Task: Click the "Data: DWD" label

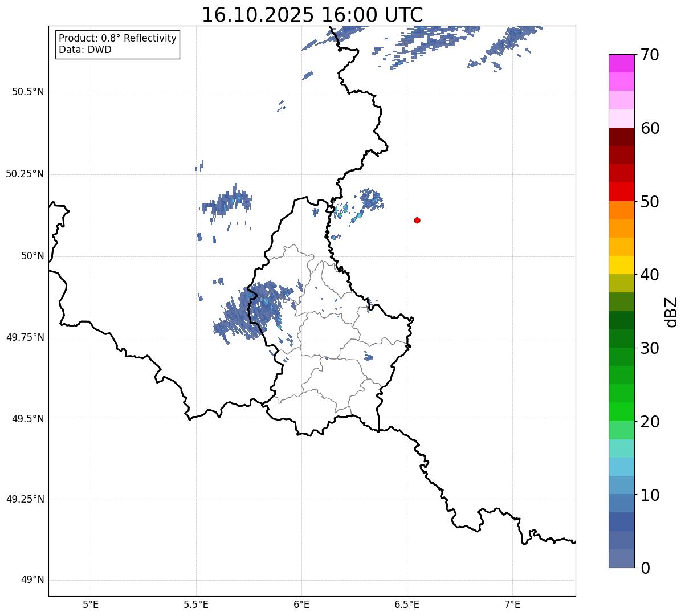Action: pyautogui.click(x=85, y=50)
